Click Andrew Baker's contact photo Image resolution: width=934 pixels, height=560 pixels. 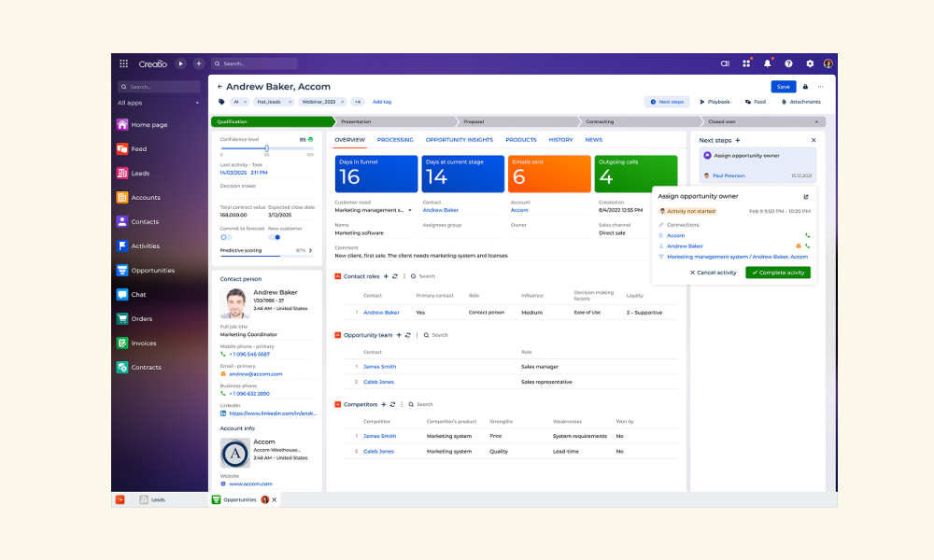pos(234,303)
